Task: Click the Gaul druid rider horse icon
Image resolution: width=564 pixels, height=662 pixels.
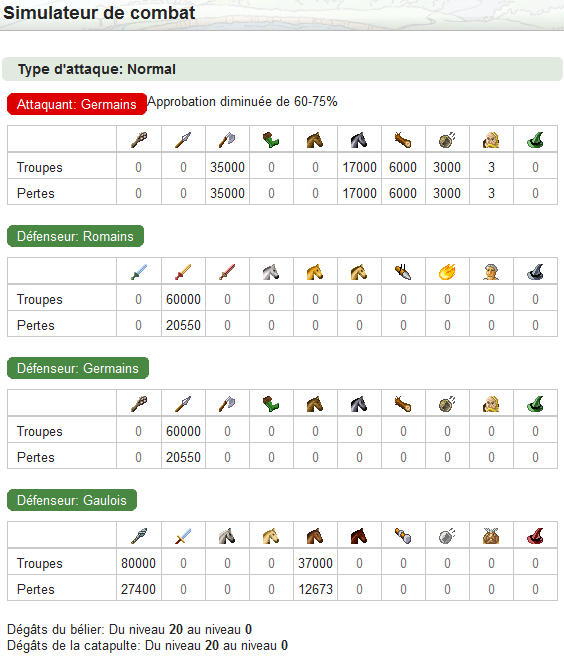Action: pyautogui.click(x=315, y=536)
